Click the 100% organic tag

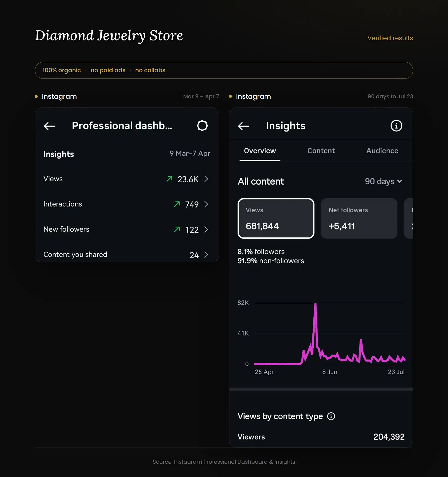(62, 70)
